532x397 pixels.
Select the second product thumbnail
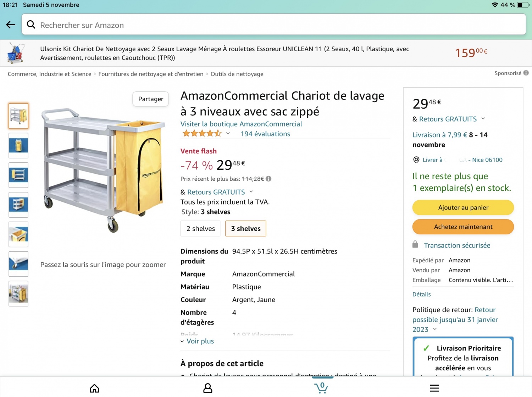[x=18, y=145]
